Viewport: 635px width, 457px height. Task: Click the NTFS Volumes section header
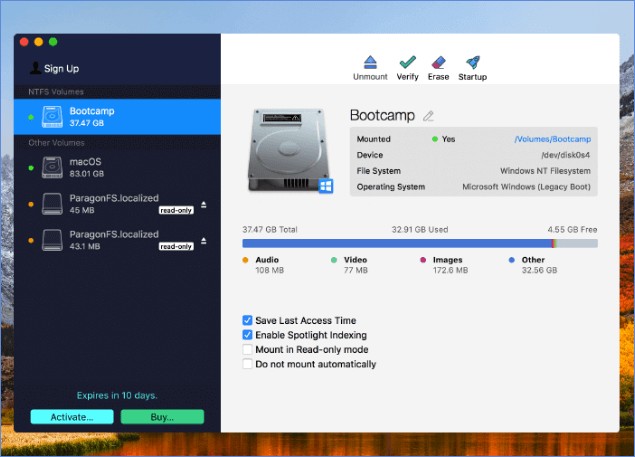pos(56,92)
